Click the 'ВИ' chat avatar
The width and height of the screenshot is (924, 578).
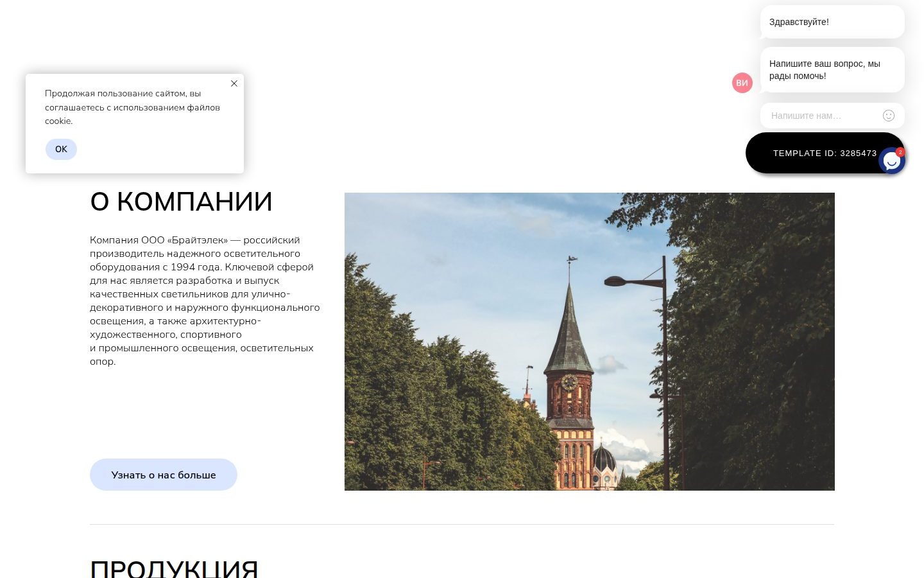click(742, 83)
